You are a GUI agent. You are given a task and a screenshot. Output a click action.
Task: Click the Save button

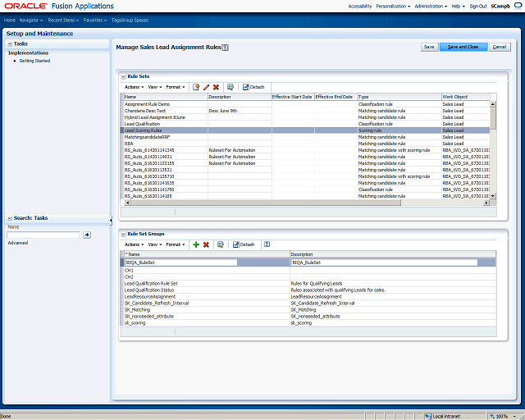tap(429, 47)
